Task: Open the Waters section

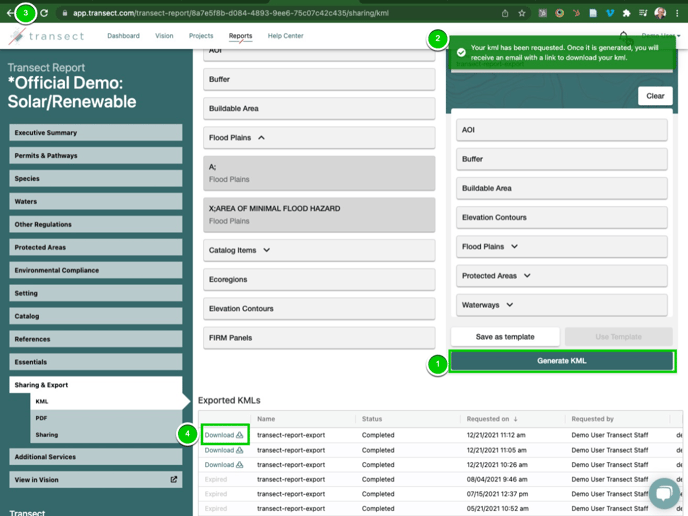Action: (96, 201)
